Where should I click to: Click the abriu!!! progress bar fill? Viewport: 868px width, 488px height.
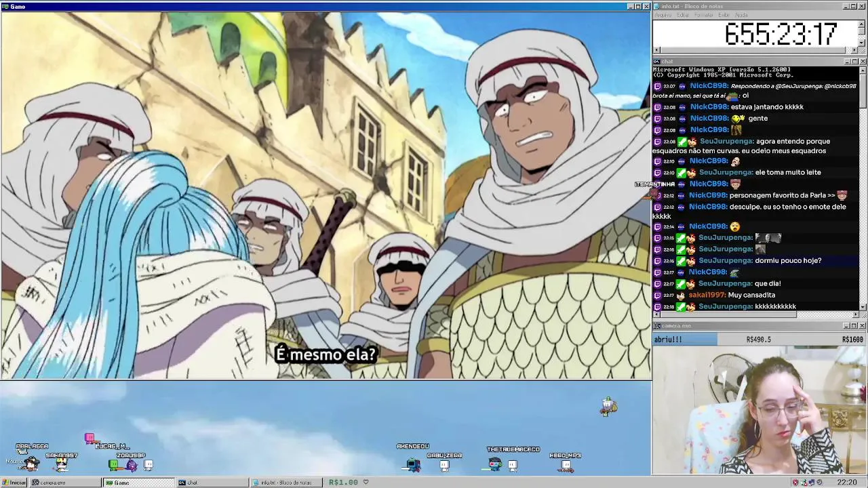[685, 340]
